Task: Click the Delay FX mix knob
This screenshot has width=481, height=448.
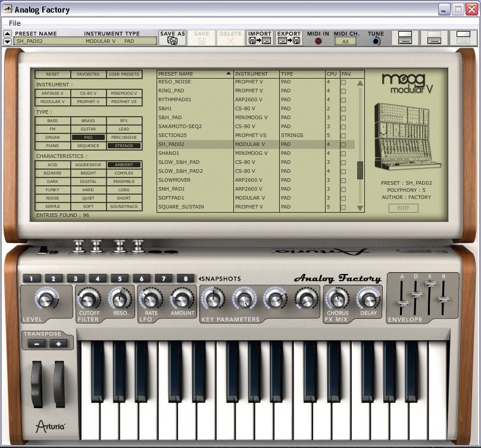Action: pyautogui.click(x=368, y=299)
